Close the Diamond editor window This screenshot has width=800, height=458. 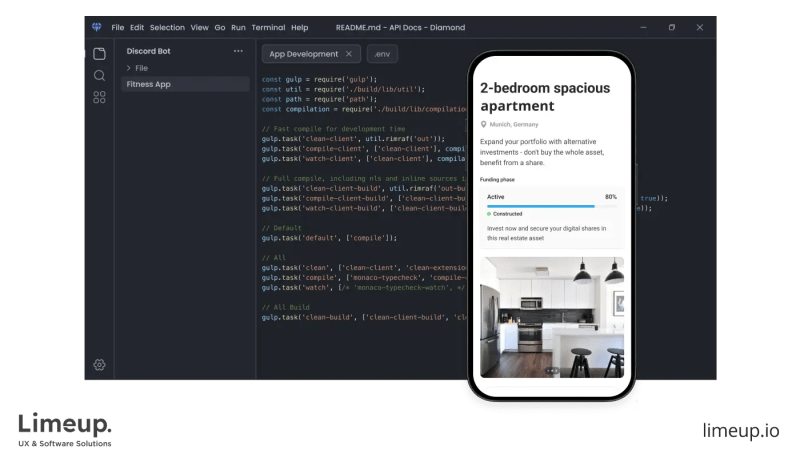[700, 28]
